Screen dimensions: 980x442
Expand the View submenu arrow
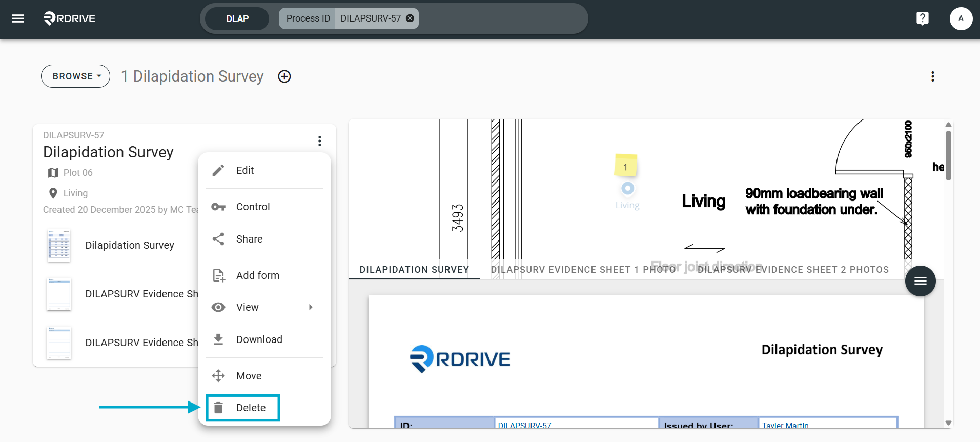(311, 307)
